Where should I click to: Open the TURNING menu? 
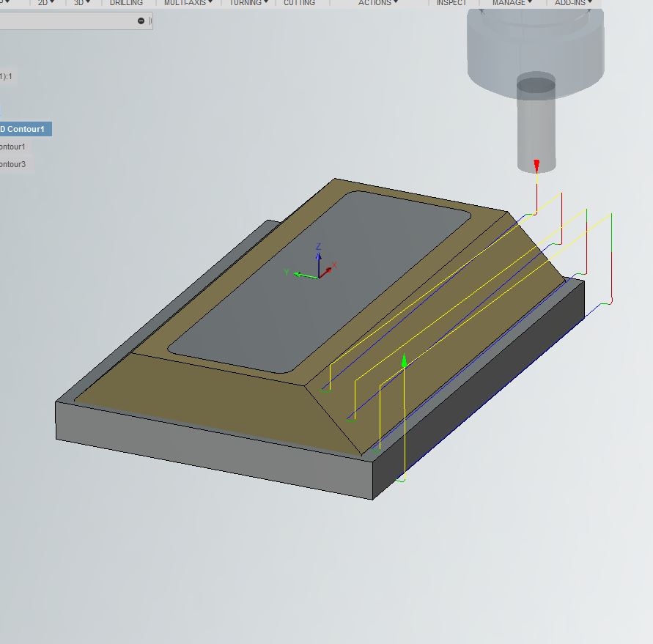point(247,3)
